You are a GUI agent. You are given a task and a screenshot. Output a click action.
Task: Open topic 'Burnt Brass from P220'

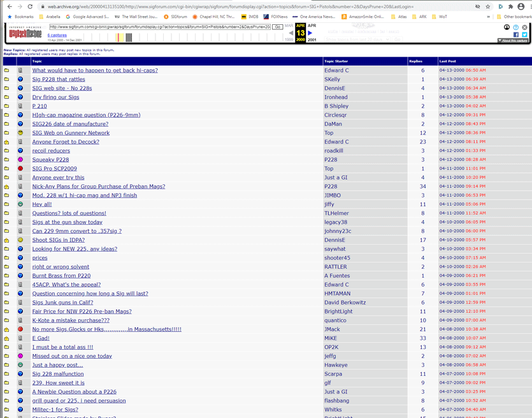pyautogui.click(x=61, y=275)
